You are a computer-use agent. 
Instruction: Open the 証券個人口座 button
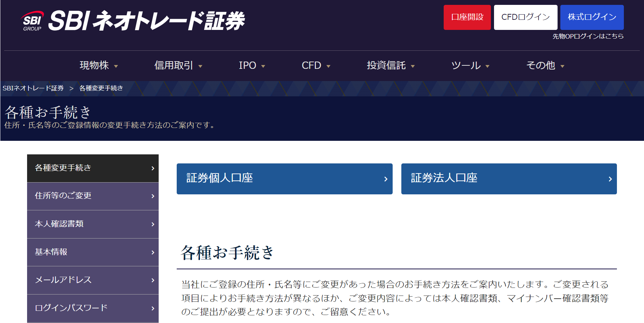[x=285, y=179]
